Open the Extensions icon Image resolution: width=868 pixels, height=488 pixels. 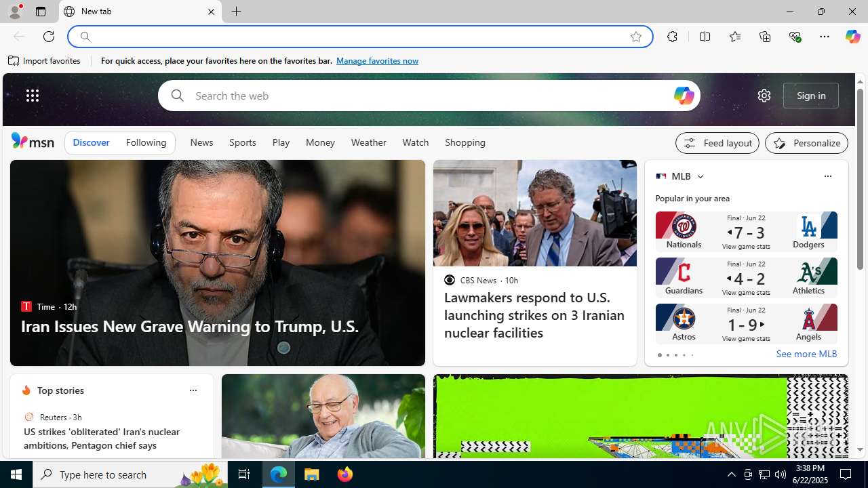click(x=672, y=37)
